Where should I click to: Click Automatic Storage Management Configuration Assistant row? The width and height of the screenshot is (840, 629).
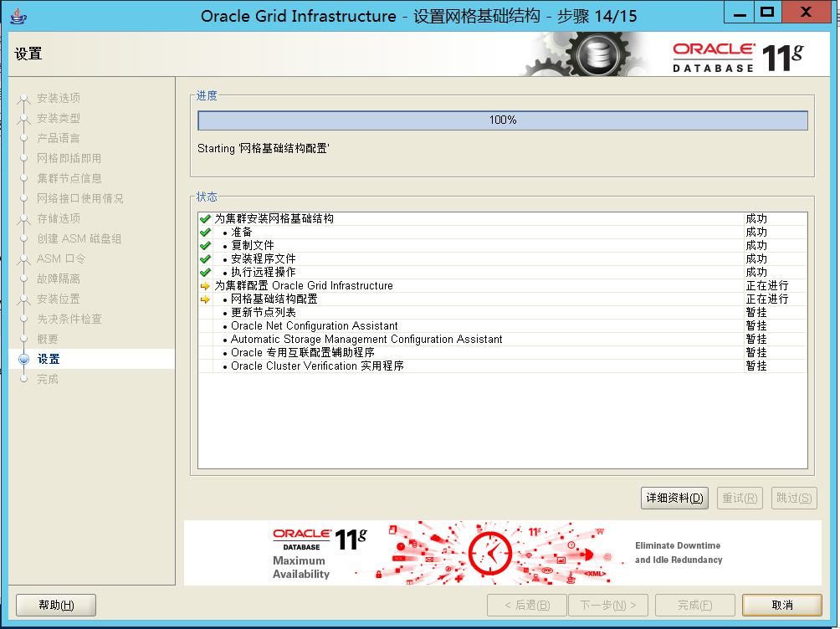pos(503,340)
